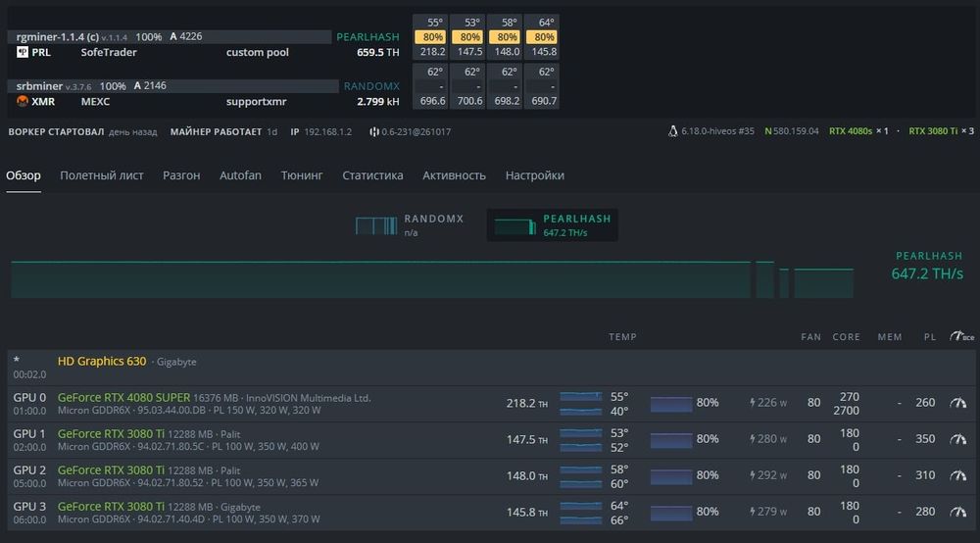The image size is (980, 543).
Task: Click the МАЙНЕР РАБОТАЕТ 1d status
Action: click(x=223, y=132)
